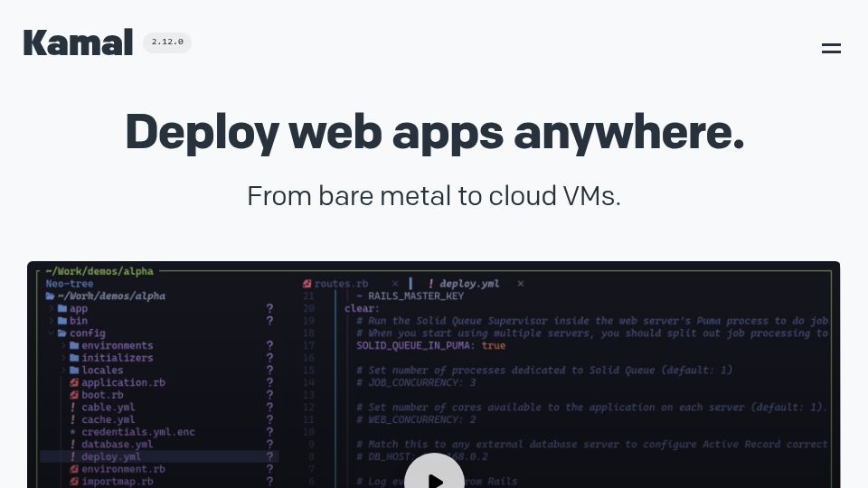
Task: Select database.yml in the file tree
Action: tap(118, 445)
